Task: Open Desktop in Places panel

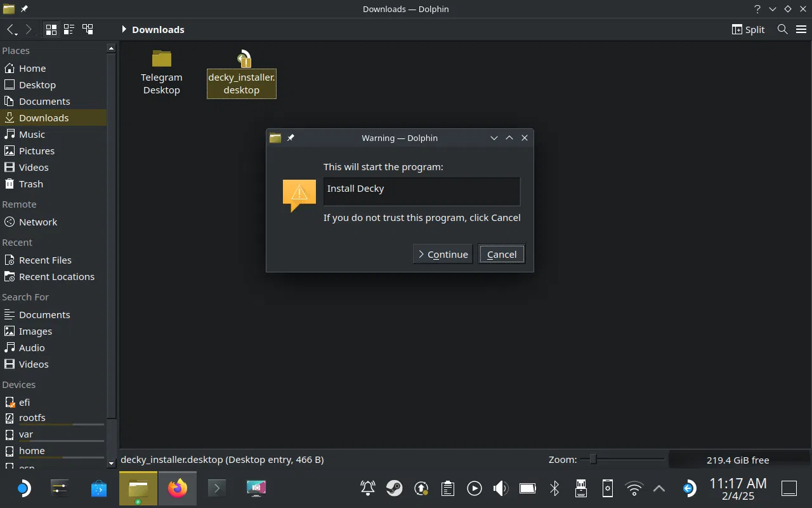Action: (54, 84)
